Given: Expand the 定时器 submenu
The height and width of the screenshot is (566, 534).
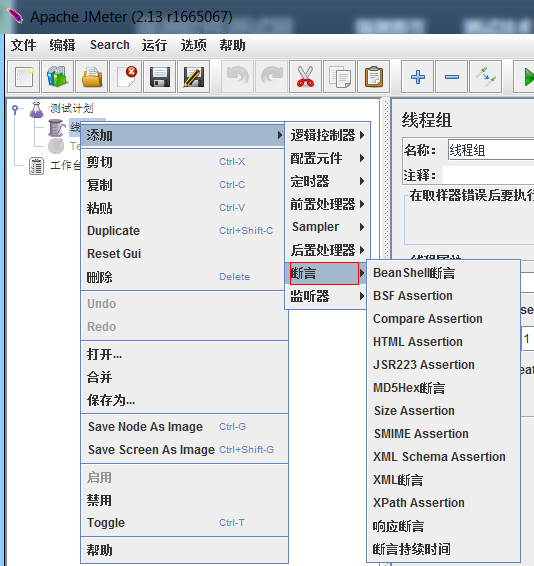Looking at the screenshot, I should 327,181.
